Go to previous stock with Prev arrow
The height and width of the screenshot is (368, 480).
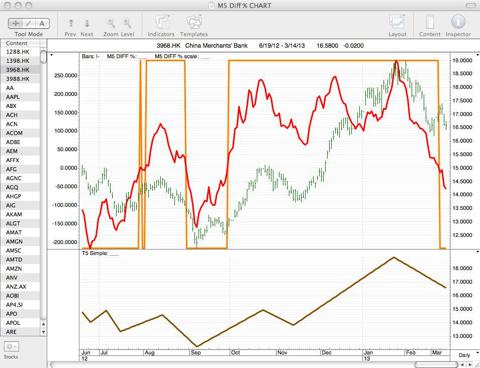[x=71, y=23]
